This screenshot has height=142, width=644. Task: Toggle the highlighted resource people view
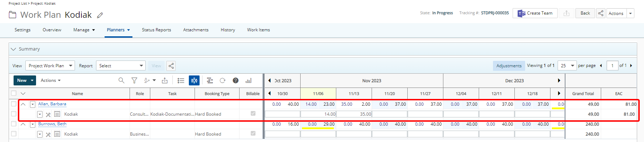click(x=194, y=80)
